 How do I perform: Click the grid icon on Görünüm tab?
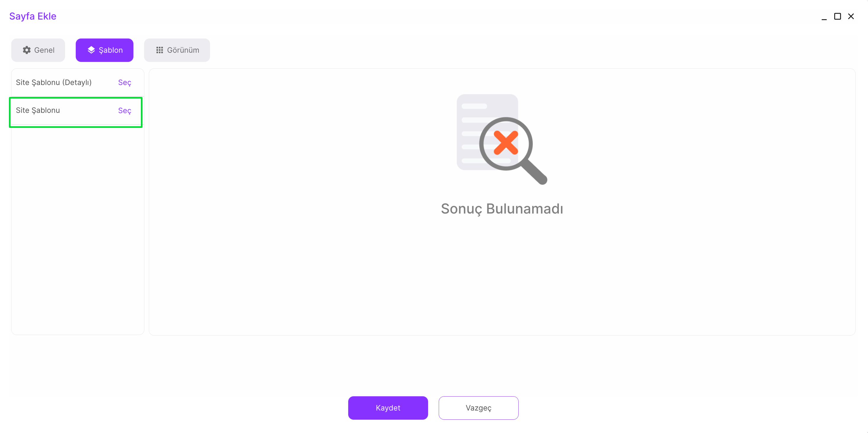click(159, 50)
